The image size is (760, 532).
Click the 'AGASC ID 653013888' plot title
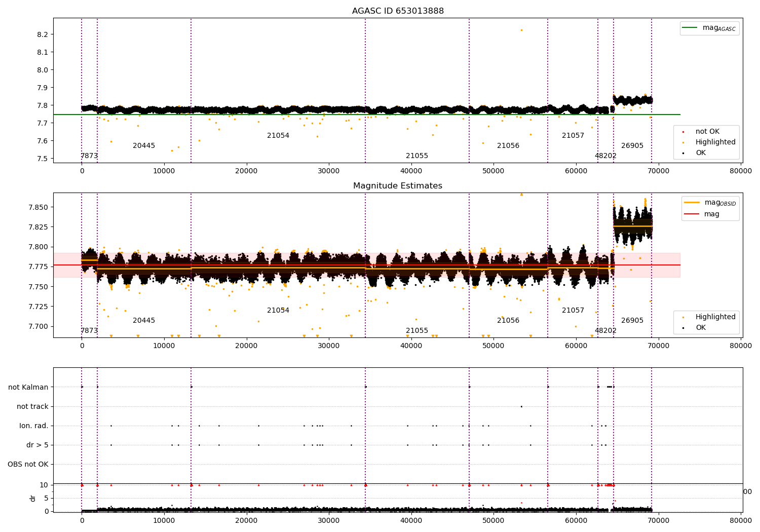pyautogui.click(x=398, y=11)
